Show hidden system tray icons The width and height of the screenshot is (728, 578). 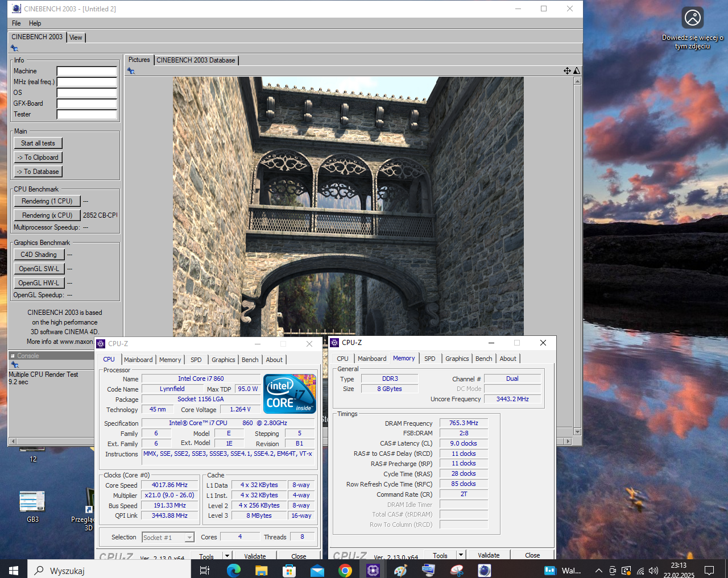(x=598, y=571)
